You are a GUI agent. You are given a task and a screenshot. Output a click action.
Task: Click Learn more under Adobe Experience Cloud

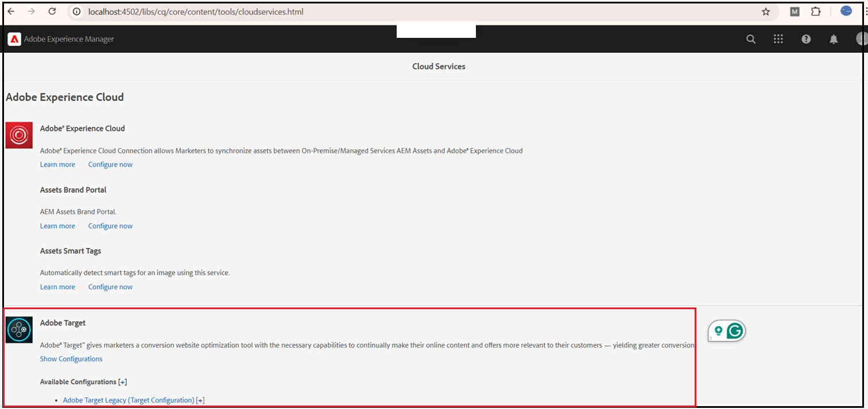pyautogui.click(x=57, y=165)
